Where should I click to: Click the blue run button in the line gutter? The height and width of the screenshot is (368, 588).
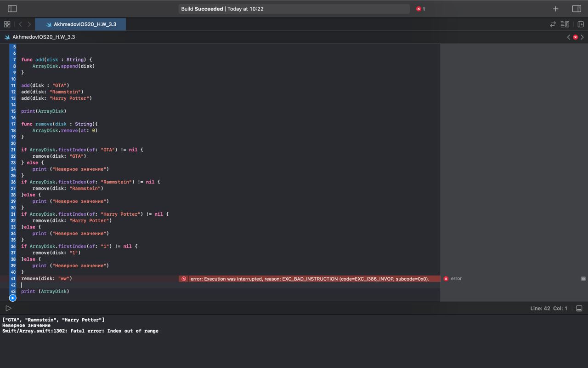tap(13, 298)
